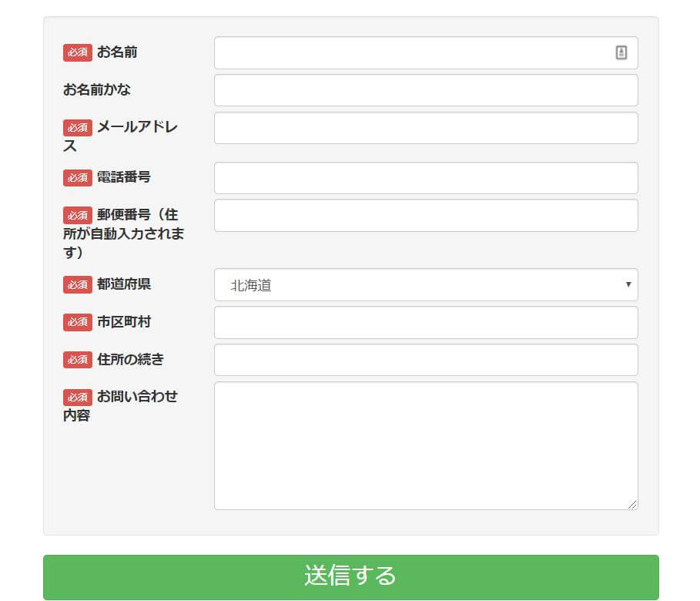Select the 住所の続き input field
Image resolution: width=700 pixels, height=601 pixels.
click(425, 360)
